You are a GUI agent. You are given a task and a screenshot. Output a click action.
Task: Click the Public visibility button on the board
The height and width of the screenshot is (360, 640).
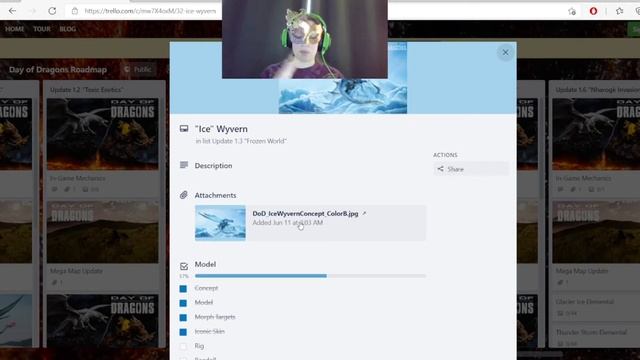coord(138,70)
